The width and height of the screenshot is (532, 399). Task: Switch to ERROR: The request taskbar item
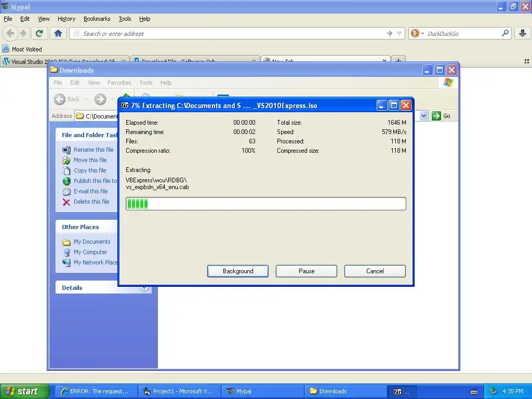coord(96,392)
